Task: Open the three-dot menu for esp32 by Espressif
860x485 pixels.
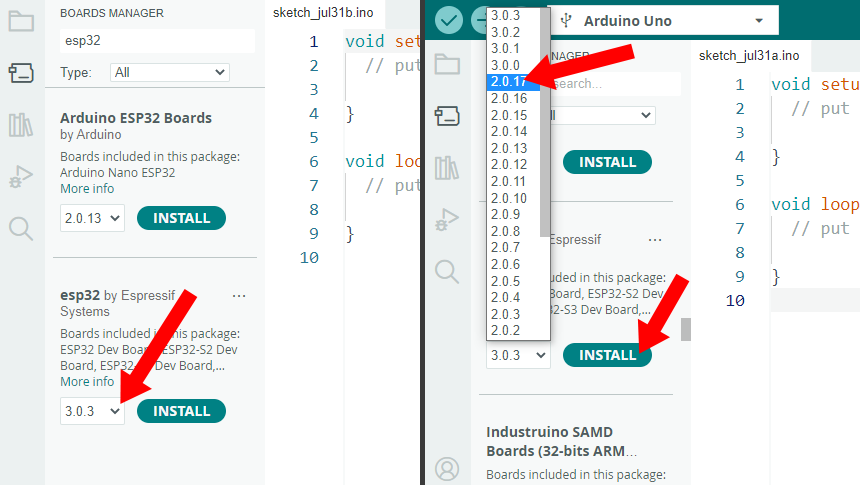Action: click(239, 296)
